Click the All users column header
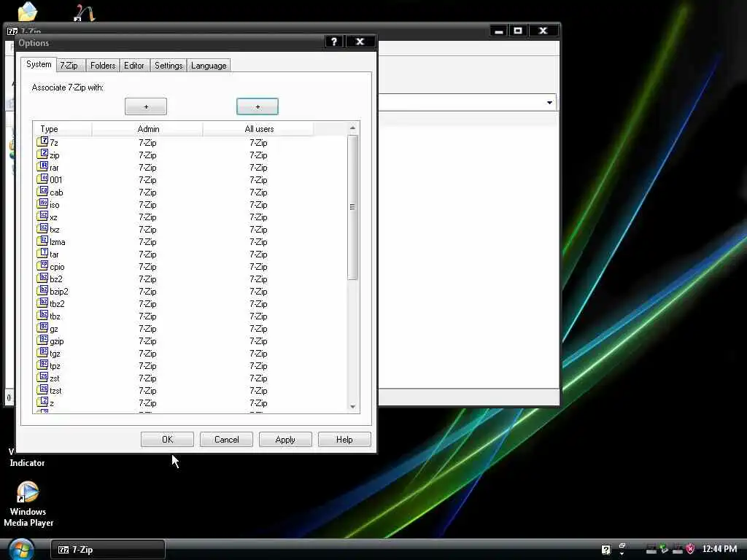 pyautogui.click(x=259, y=128)
